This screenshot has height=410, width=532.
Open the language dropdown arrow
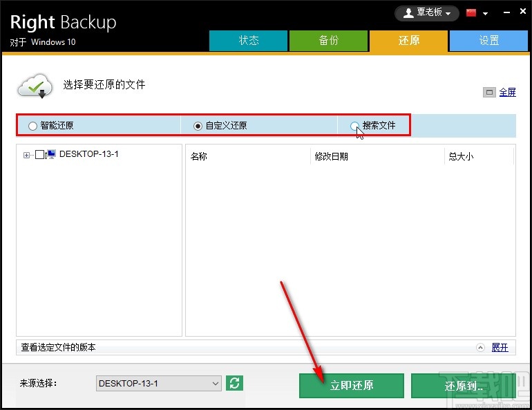(x=485, y=14)
